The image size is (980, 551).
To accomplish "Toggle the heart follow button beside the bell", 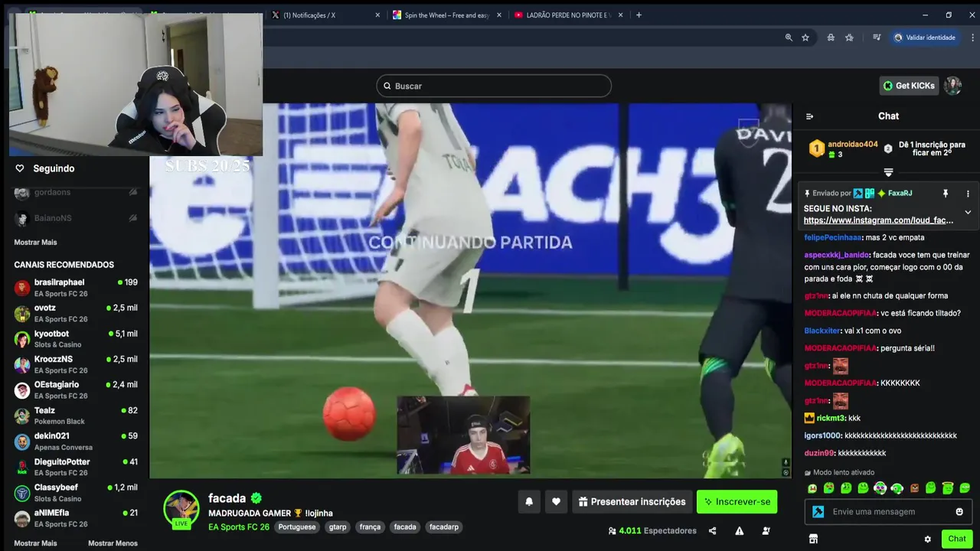I will coord(556,502).
